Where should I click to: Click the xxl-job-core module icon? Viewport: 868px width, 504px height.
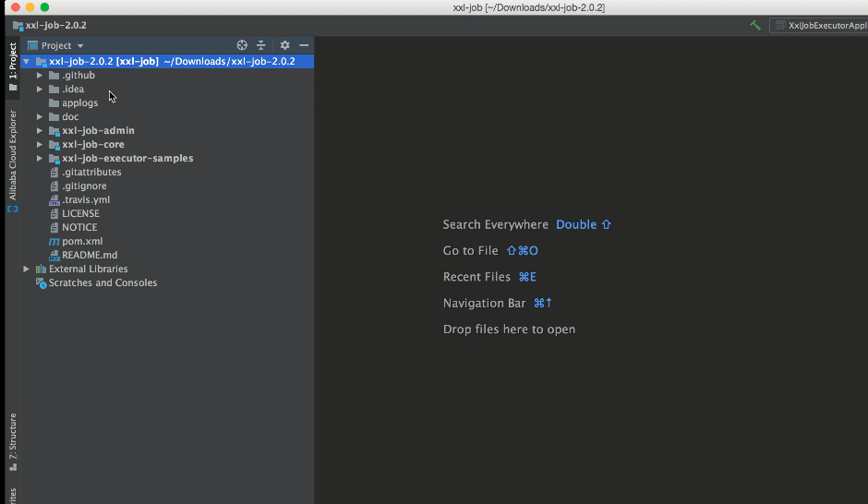click(x=54, y=145)
